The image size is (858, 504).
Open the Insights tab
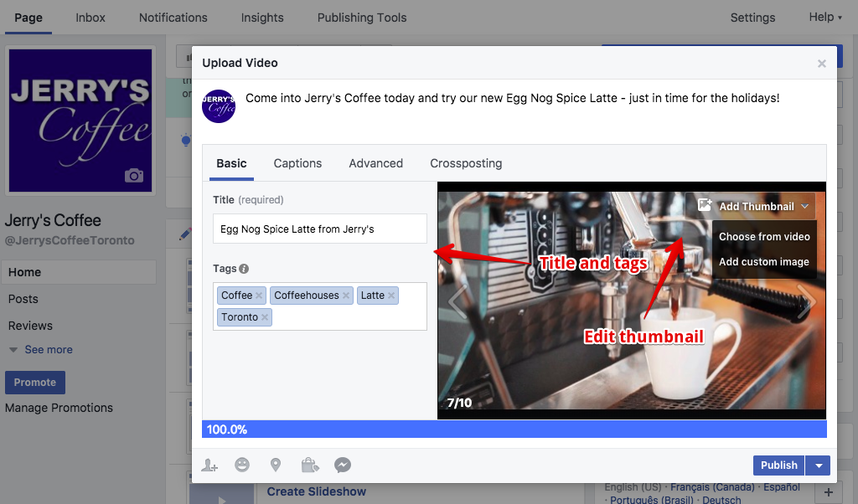pyautogui.click(x=262, y=18)
